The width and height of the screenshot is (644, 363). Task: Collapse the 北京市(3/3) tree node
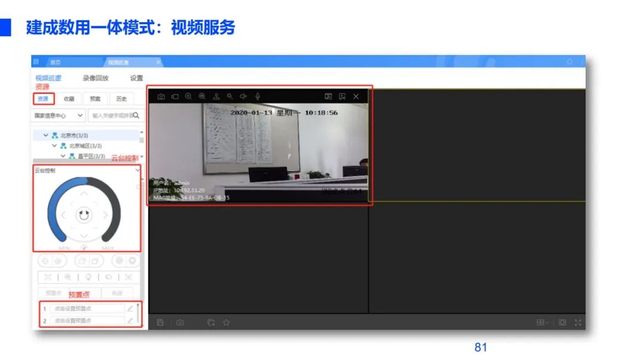coord(45,136)
